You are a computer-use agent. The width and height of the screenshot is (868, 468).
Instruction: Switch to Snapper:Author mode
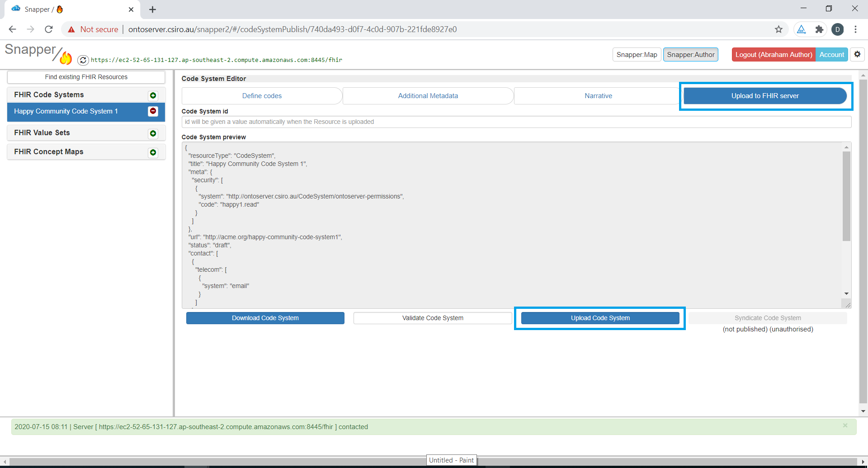click(691, 55)
